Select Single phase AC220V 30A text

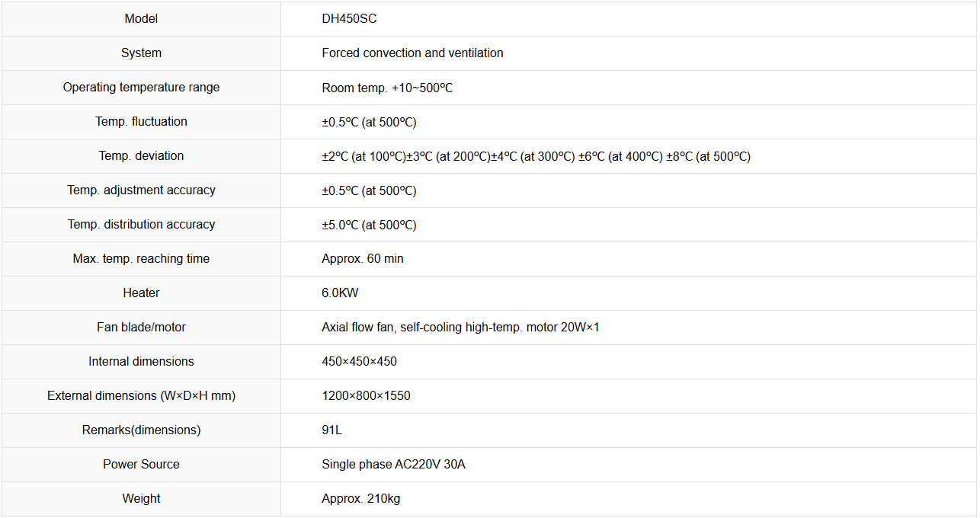pos(393,465)
